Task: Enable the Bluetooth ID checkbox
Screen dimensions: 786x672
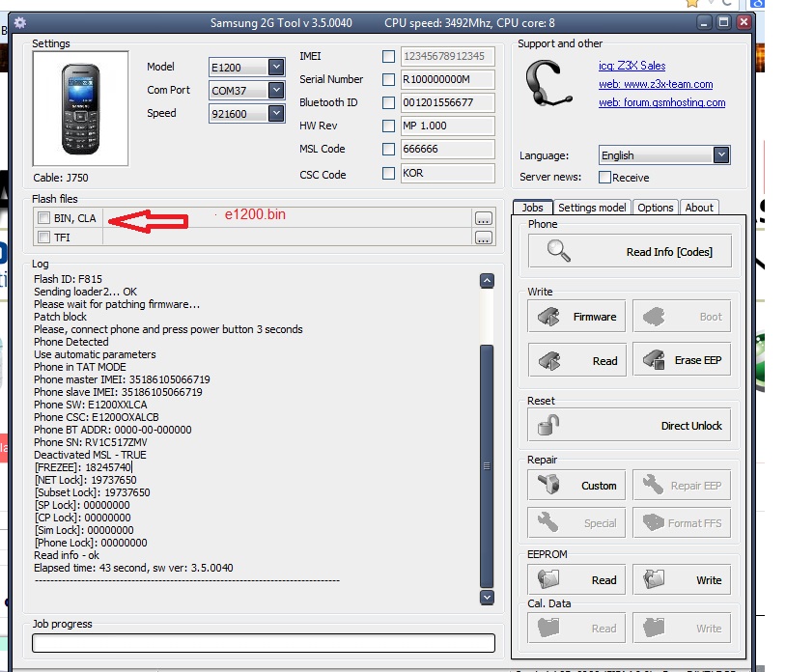Action: tap(388, 102)
